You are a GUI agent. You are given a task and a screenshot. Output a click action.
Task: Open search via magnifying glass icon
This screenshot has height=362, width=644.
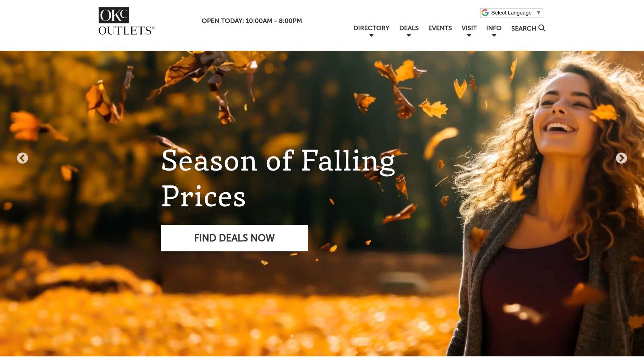(542, 28)
